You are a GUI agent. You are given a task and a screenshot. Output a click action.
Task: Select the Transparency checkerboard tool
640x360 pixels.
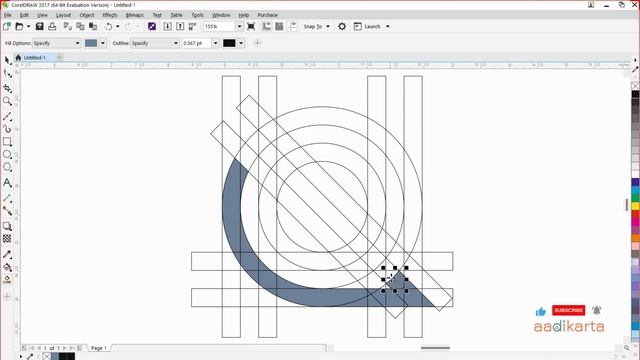(x=7, y=238)
